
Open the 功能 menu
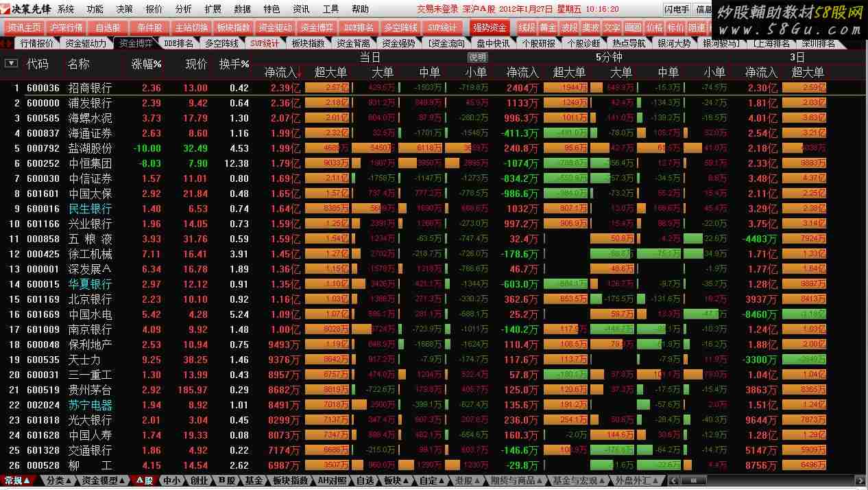95,9
